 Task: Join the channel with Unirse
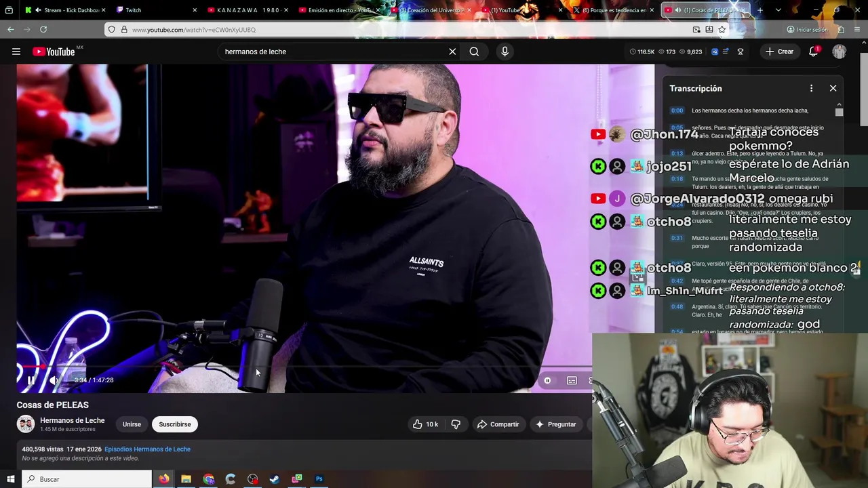tap(132, 424)
